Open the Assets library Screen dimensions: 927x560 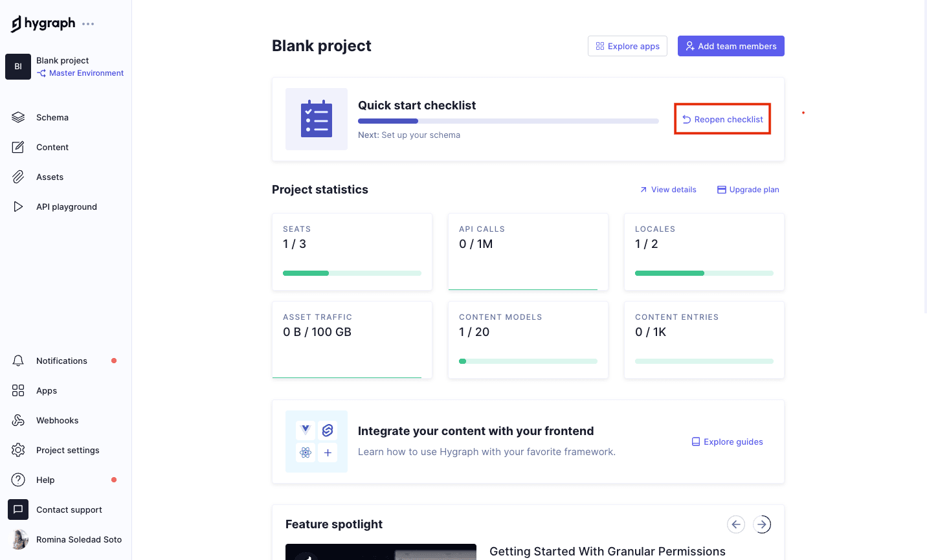click(x=50, y=177)
